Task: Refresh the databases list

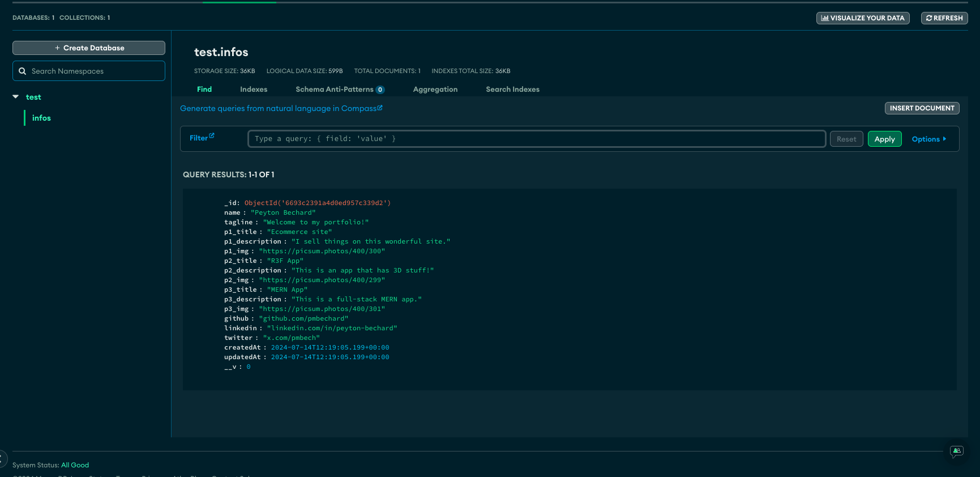Action: [x=944, y=18]
